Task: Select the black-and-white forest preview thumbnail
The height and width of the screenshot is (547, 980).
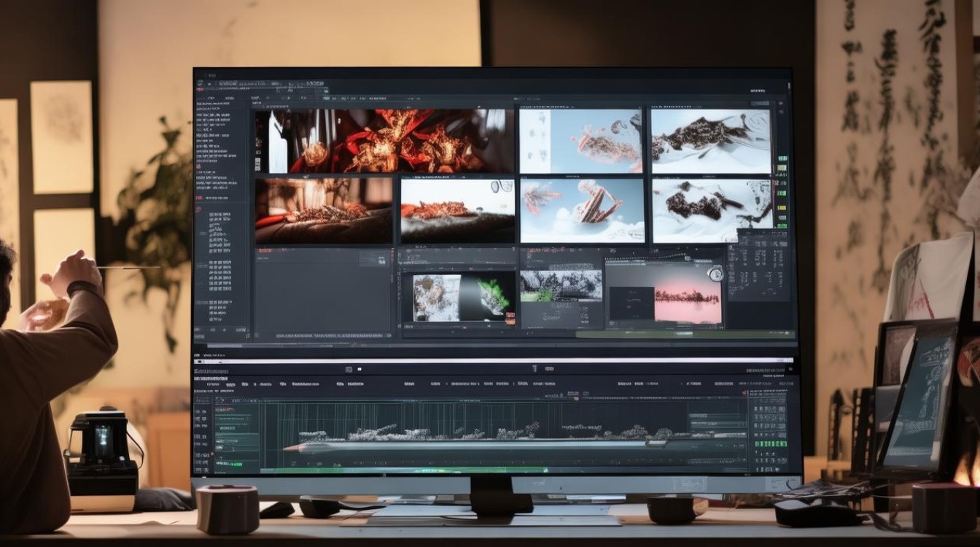Action: pyautogui.click(x=561, y=286)
